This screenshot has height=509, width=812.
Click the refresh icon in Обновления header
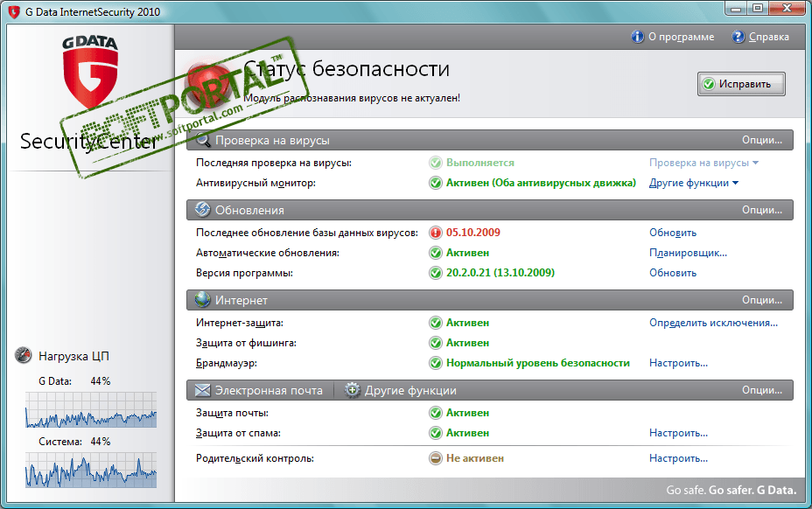click(202, 210)
